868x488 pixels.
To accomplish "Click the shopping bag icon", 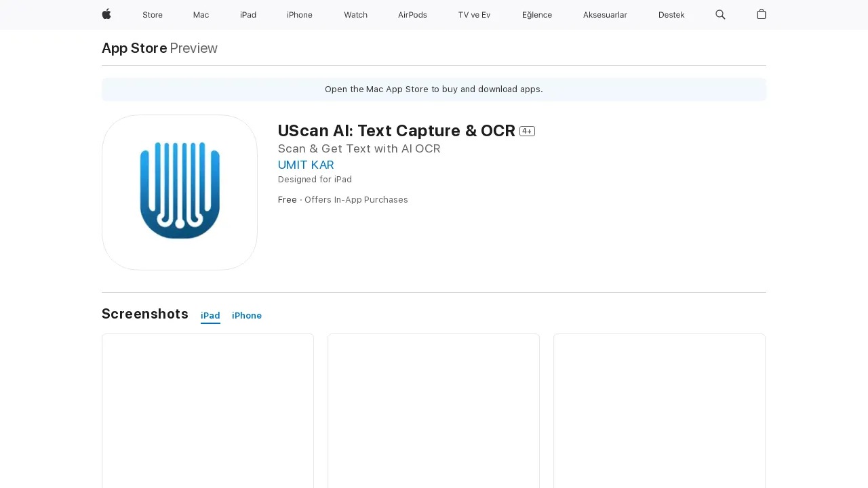I will point(761,15).
